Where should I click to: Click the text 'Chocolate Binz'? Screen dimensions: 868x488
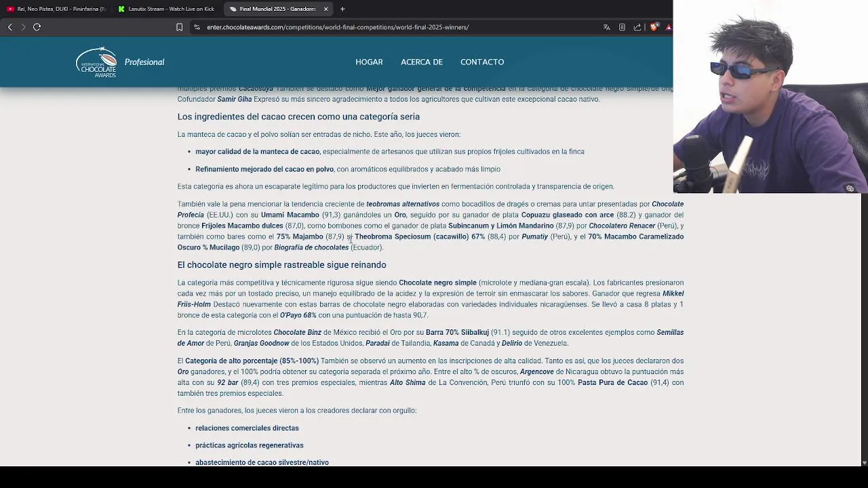297,333
